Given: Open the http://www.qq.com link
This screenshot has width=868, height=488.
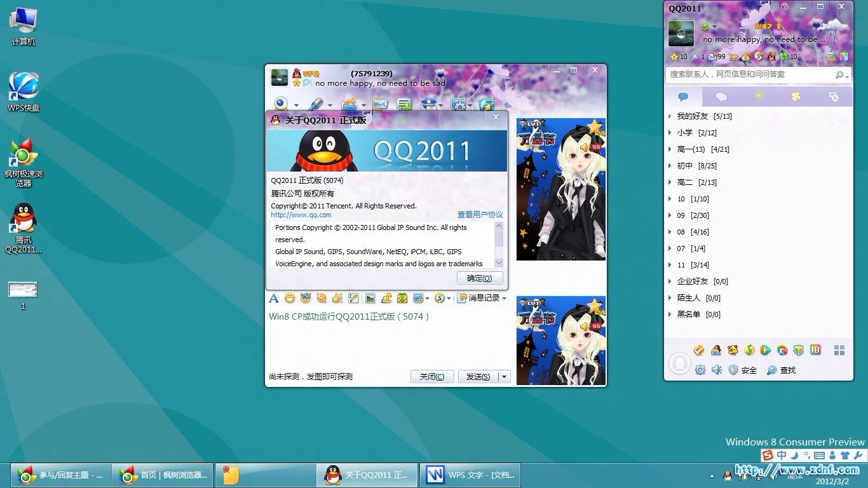Looking at the screenshot, I should (x=301, y=215).
